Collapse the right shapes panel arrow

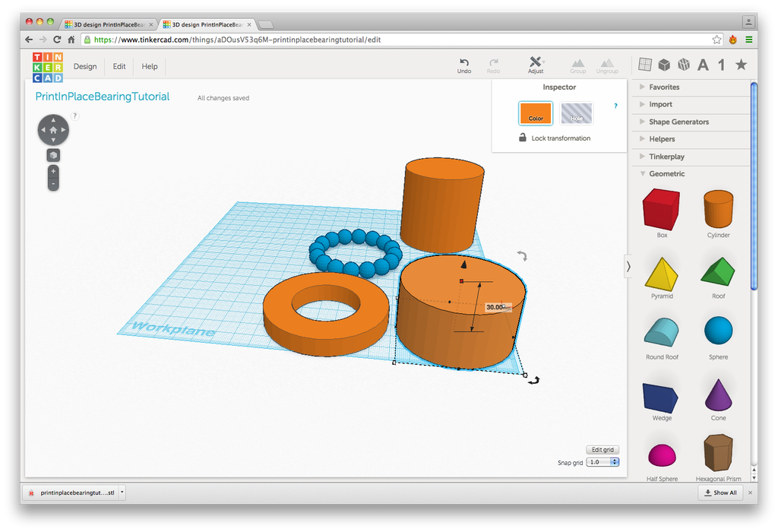(x=628, y=267)
